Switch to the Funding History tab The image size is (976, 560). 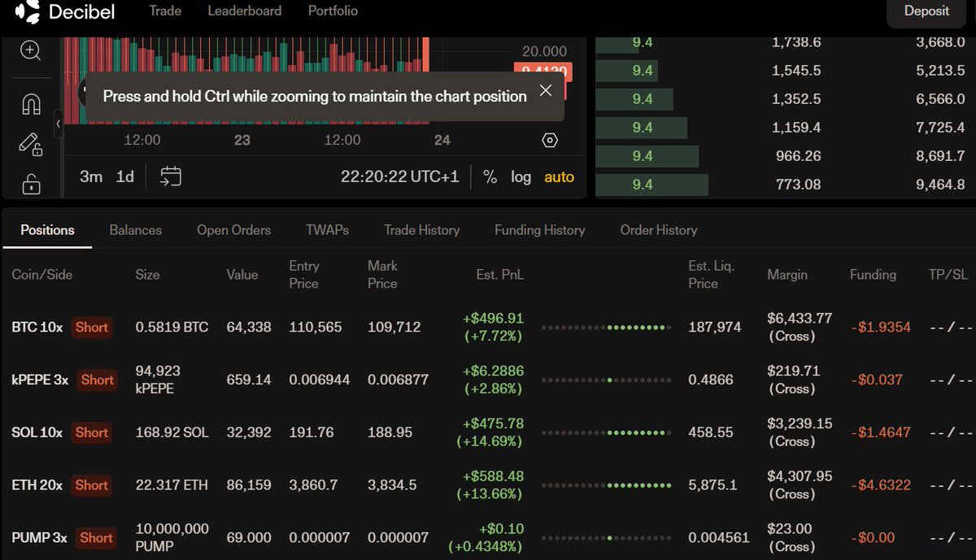(539, 230)
